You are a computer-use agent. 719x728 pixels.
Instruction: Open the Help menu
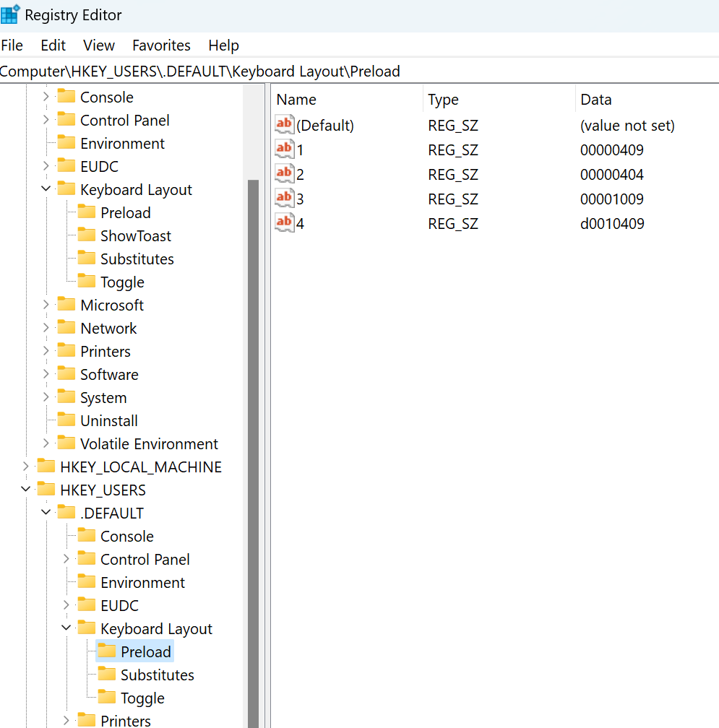223,45
